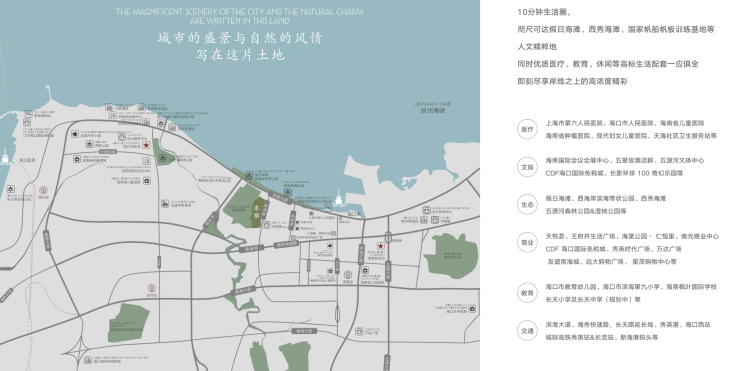The height and width of the screenshot is (371, 740).
Task: Click the white ship icon at 海口港
Action: coord(338,197)
